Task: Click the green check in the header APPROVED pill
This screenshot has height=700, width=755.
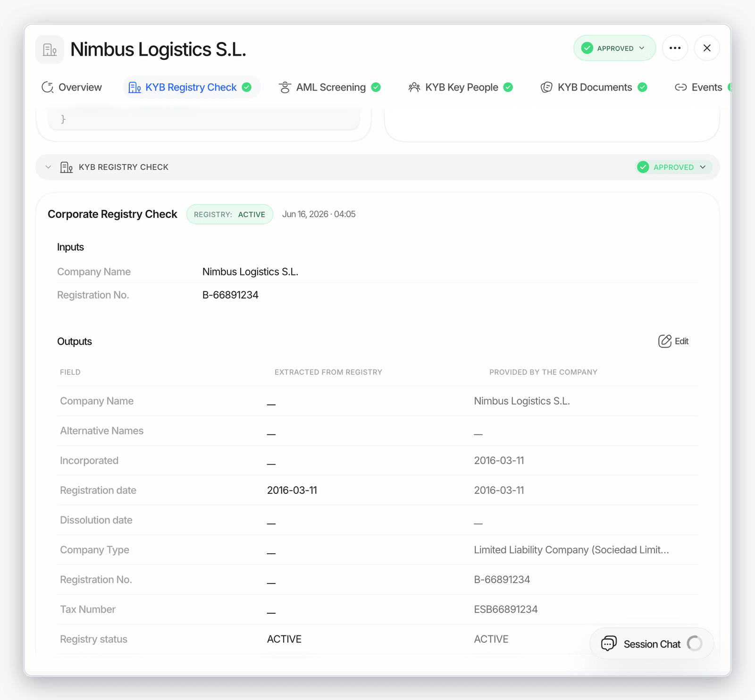Action: 587,48
